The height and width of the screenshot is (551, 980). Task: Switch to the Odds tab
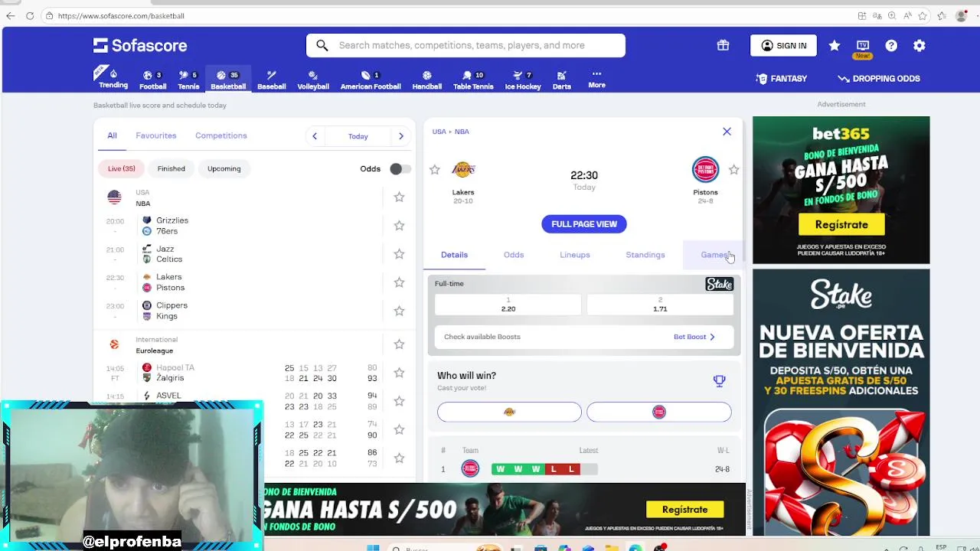coord(514,255)
